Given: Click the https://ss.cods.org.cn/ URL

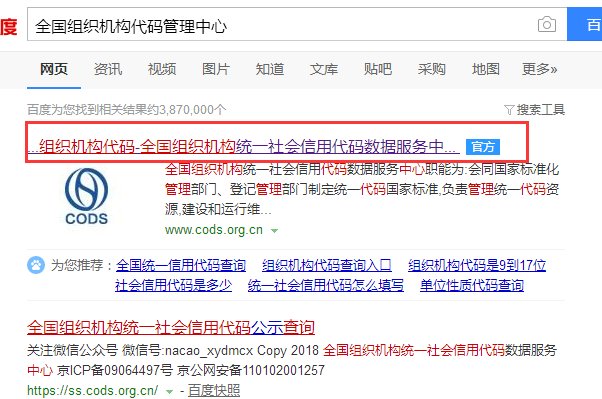Looking at the screenshot, I should 93,391.
